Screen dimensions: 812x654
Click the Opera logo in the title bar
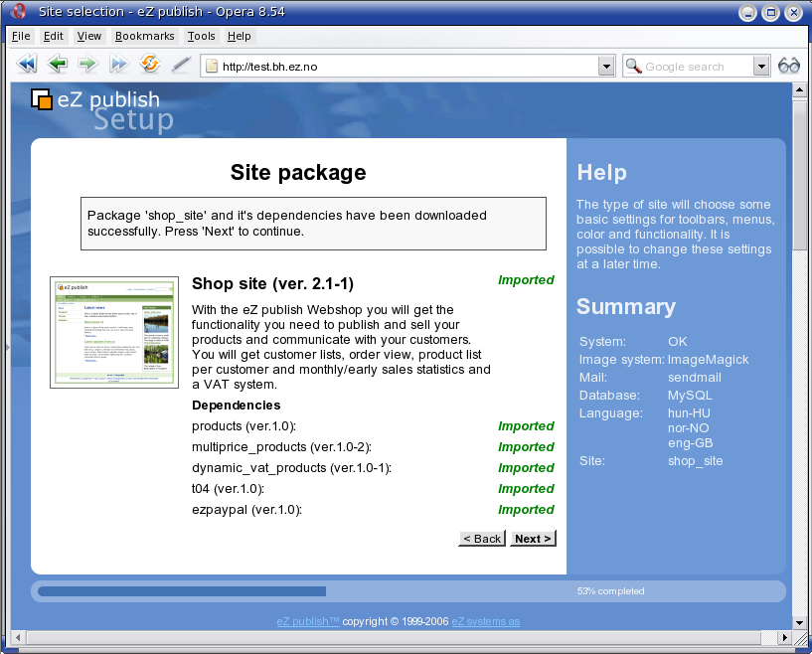[19, 11]
